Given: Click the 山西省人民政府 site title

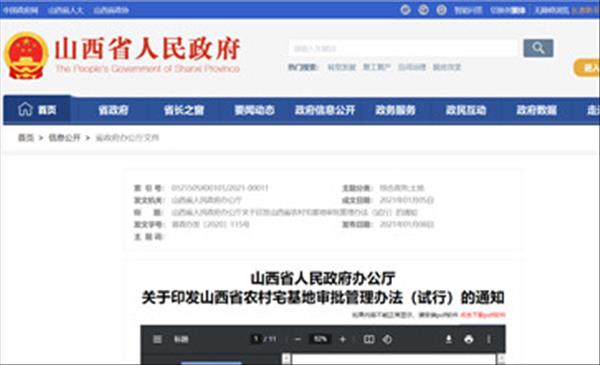Looking at the screenshot, I should [x=147, y=49].
